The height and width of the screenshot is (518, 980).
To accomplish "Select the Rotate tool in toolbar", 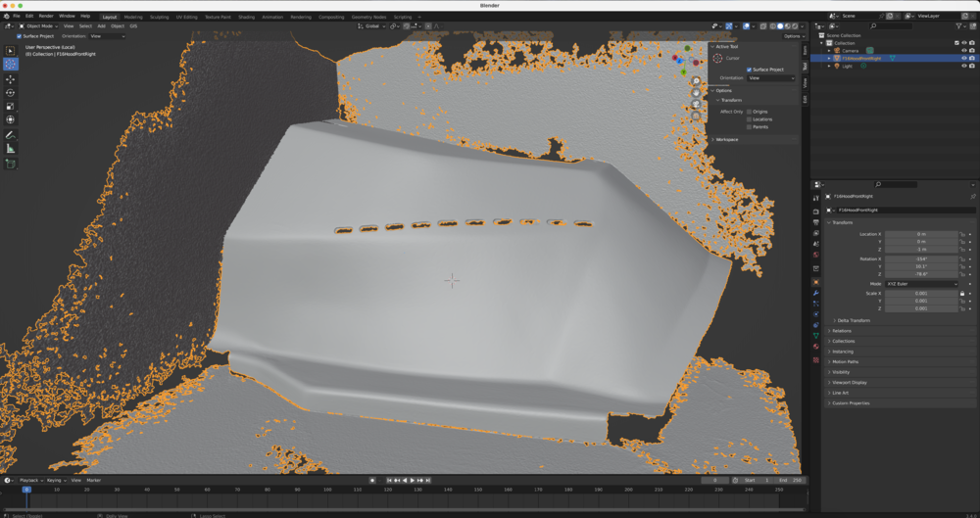I will pos(11,92).
